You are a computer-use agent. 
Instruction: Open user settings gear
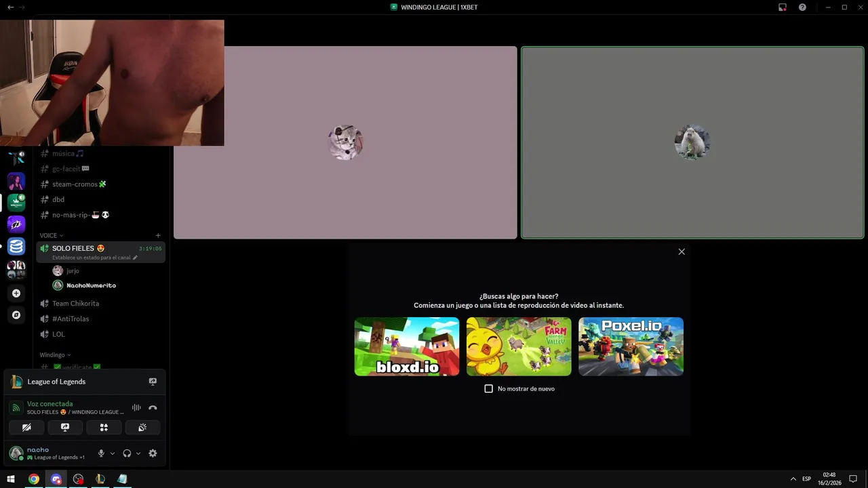pos(153,453)
